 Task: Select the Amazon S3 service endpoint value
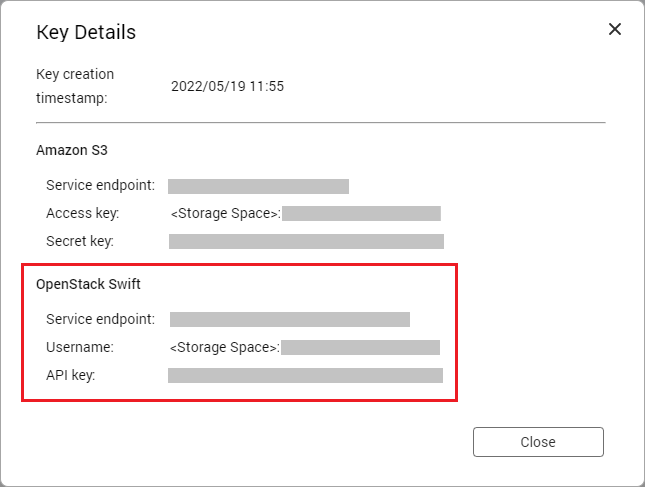coord(258,186)
